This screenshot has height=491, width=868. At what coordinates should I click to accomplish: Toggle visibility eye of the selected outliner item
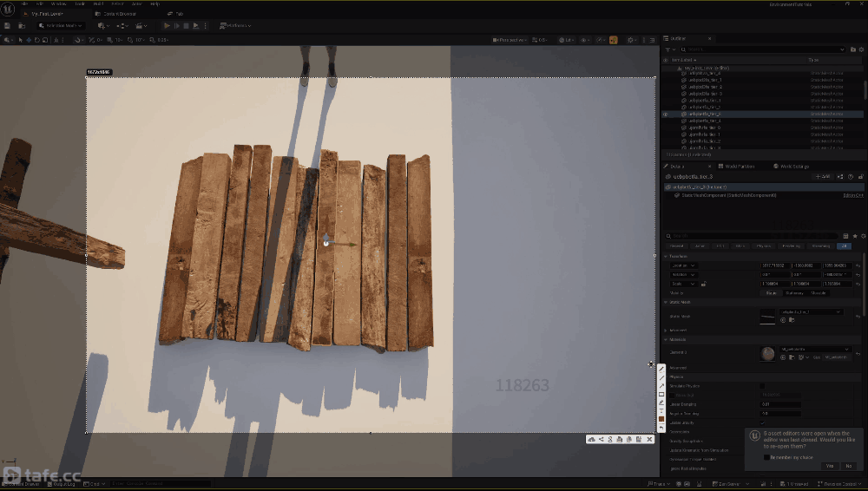[666, 115]
